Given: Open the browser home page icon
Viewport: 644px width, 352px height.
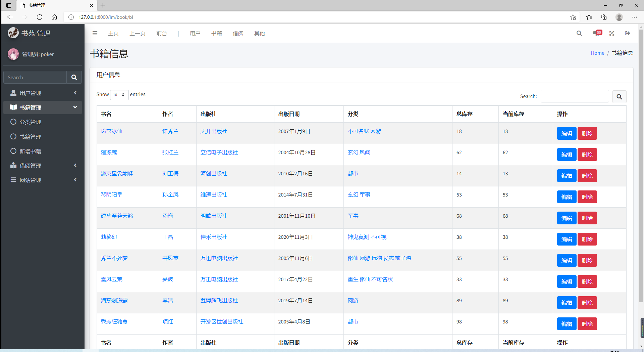Looking at the screenshot, I should click(54, 17).
